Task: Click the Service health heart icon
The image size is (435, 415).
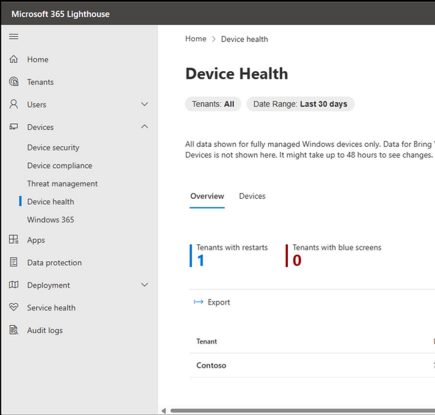Action: [x=14, y=307]
